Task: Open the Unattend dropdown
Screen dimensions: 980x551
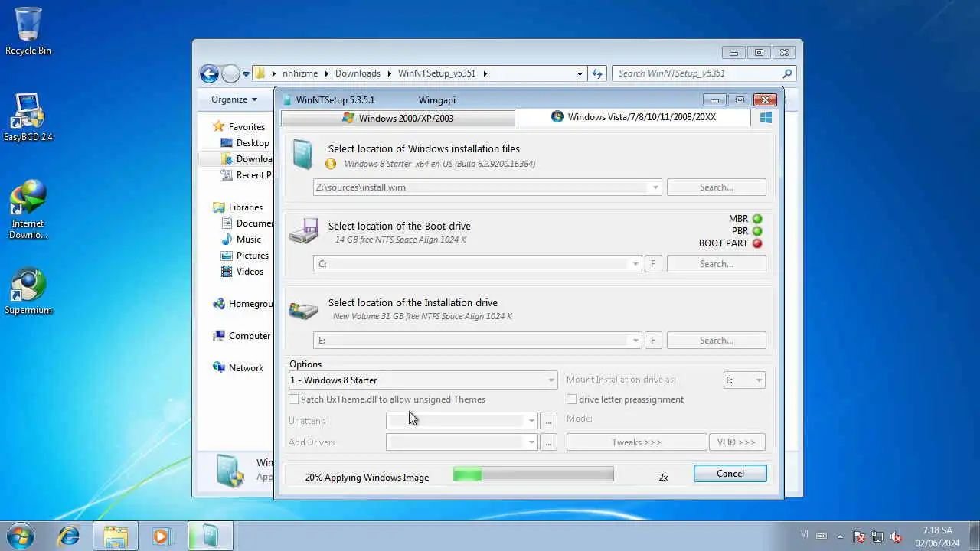Action: (531, 421)
